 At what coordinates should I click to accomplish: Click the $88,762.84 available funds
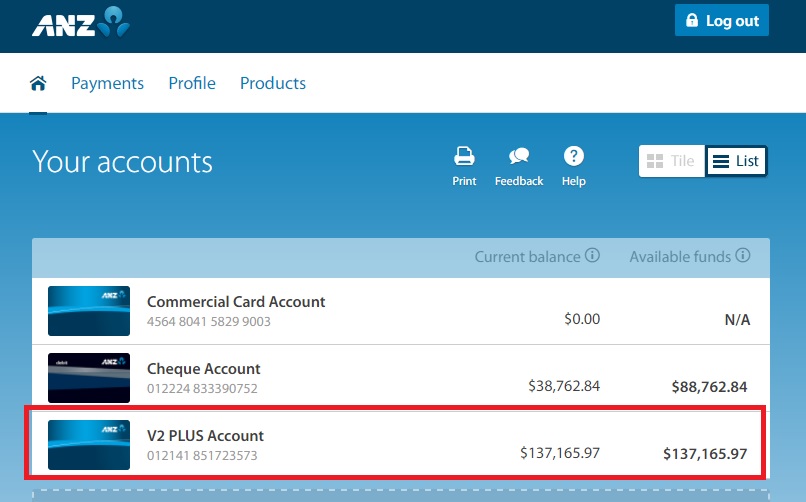[x=709, y=387]
